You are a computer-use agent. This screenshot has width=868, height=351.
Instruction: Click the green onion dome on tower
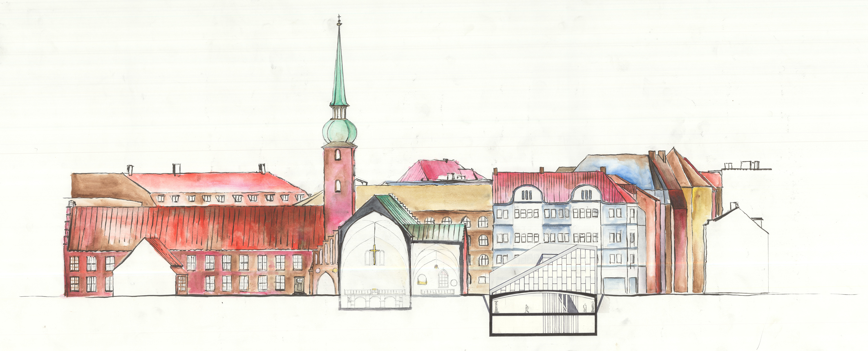339,130
